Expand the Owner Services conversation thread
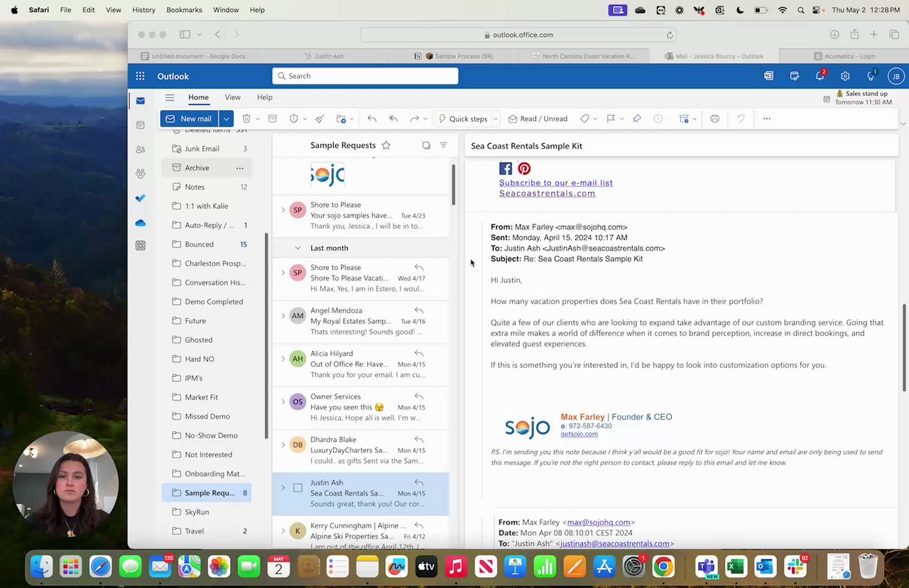Screen dimensions: 909x588 283,401
